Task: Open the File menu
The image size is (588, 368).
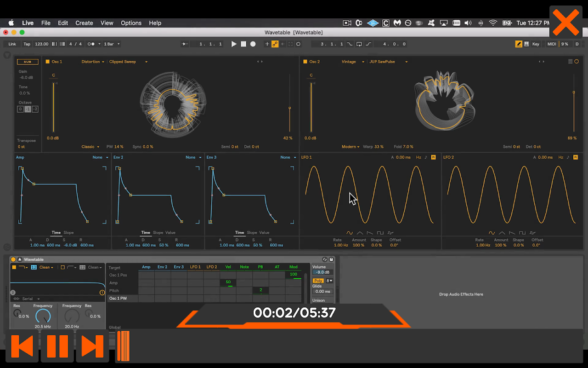Action: [46, 23]
